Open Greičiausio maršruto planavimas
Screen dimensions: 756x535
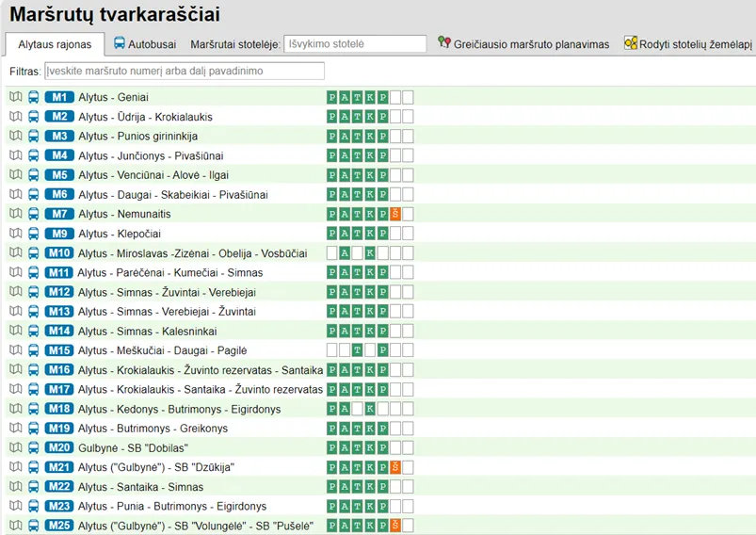[523, 44]
